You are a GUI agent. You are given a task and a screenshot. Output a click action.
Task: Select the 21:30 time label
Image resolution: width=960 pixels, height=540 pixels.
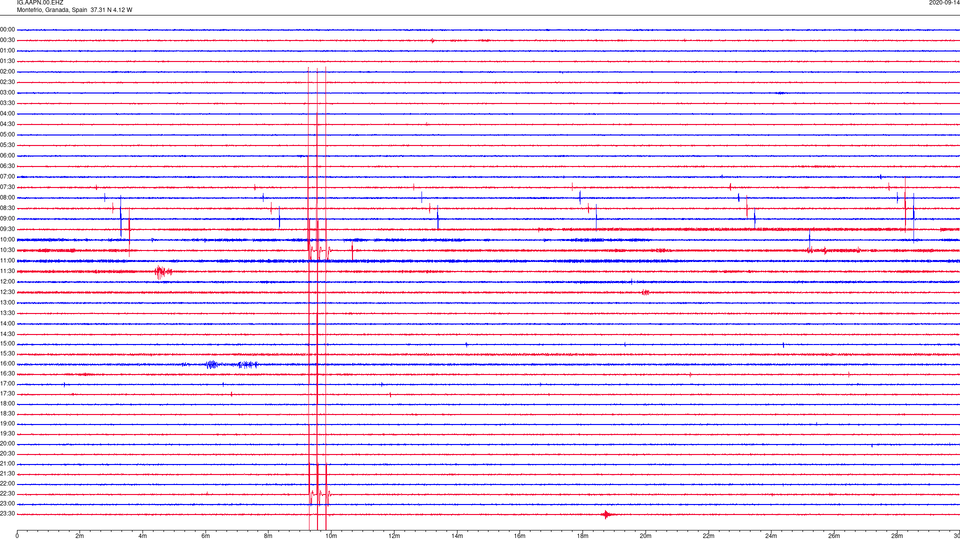click(x=7, y=474)
